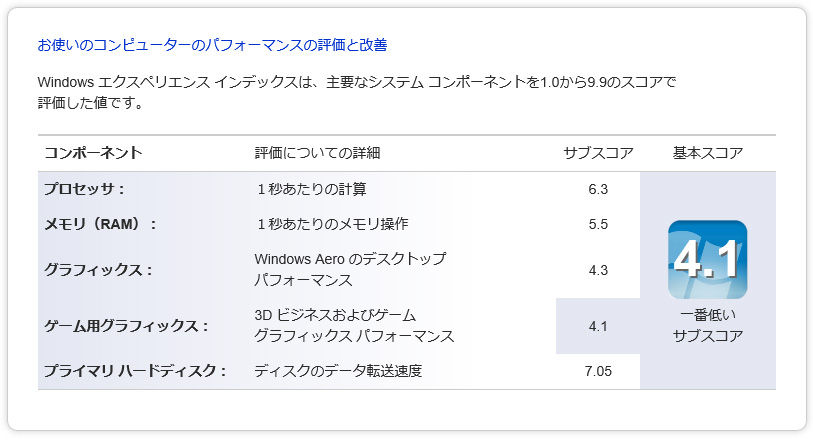Click the 一番低いサブスコア label under the badge

pos(707,324)
